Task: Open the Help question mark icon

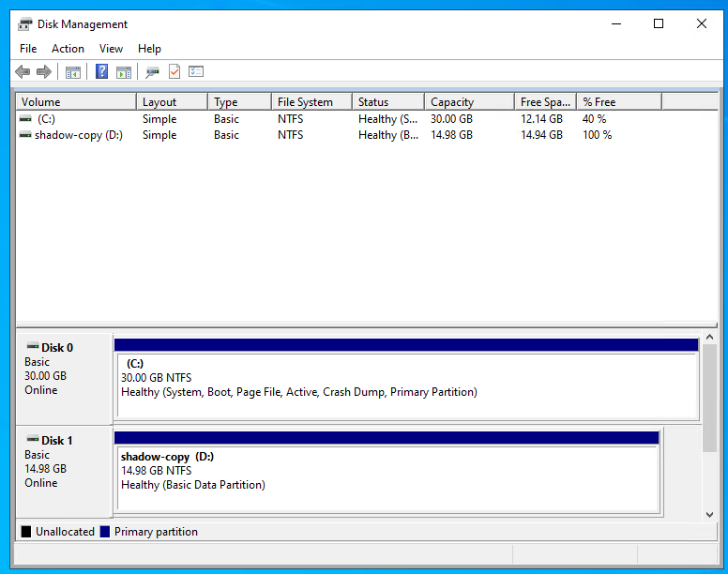Action: 101,71
